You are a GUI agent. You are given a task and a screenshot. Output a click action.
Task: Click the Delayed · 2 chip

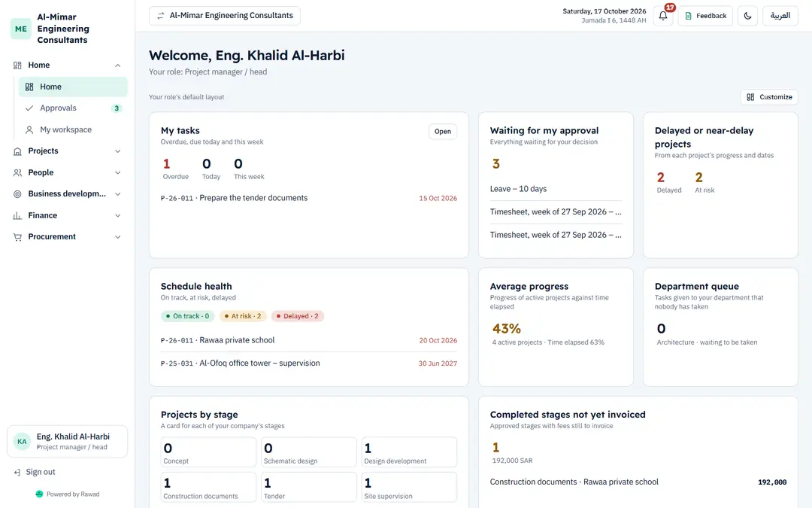(x=297, y=315)
